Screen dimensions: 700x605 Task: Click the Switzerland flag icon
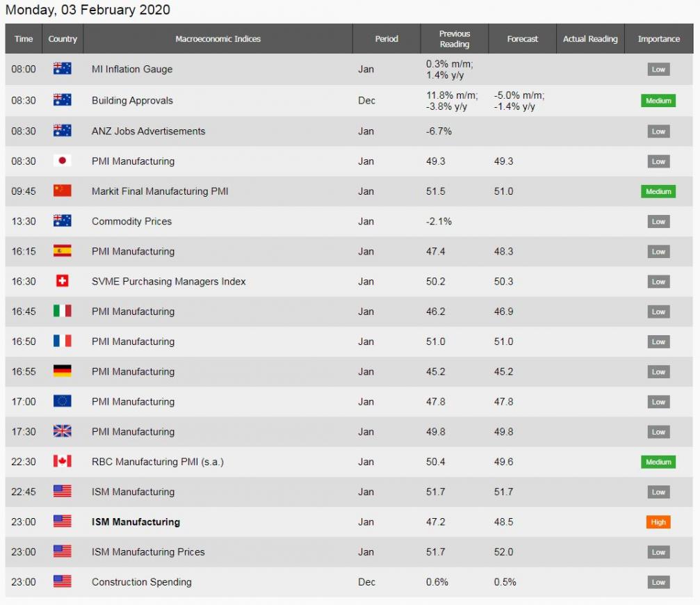coord(62,282)
